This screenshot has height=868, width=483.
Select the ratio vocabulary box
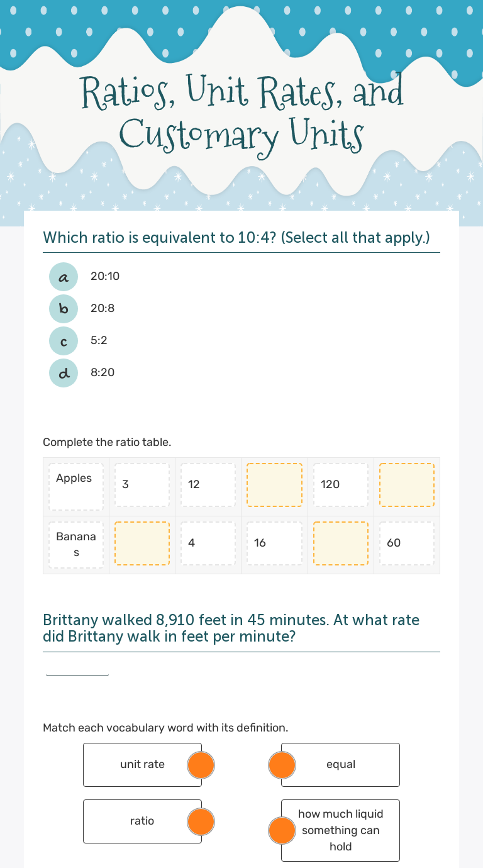pos(135,821)
